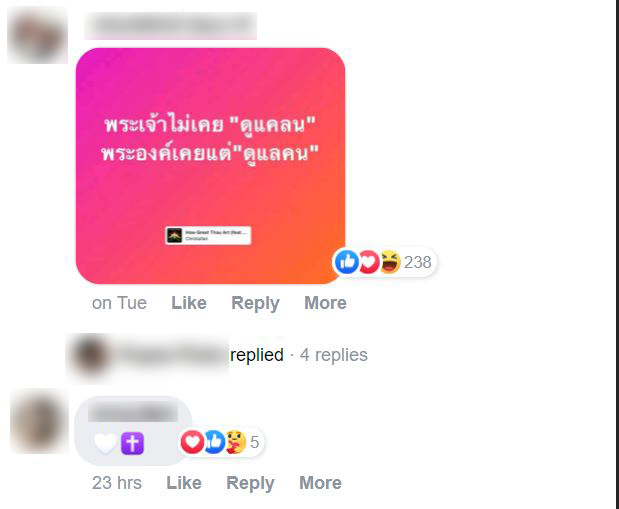Open More options for 23 hrs comment
Viewport: 619px width, 509px height.
[x=321, y=483]
